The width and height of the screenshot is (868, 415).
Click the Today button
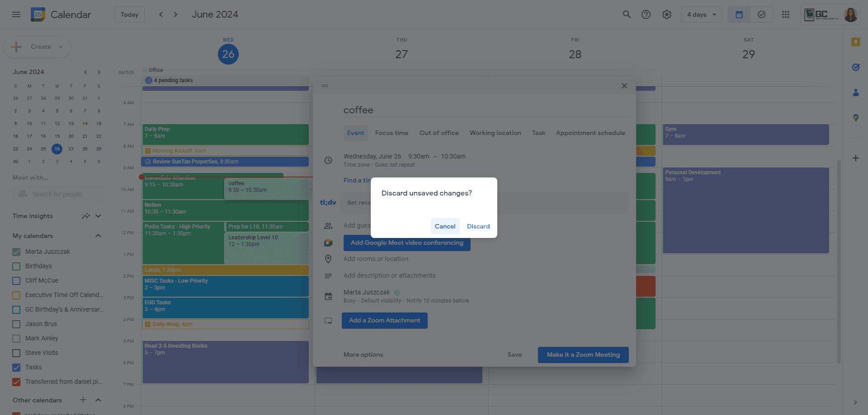tap(130, 14)
